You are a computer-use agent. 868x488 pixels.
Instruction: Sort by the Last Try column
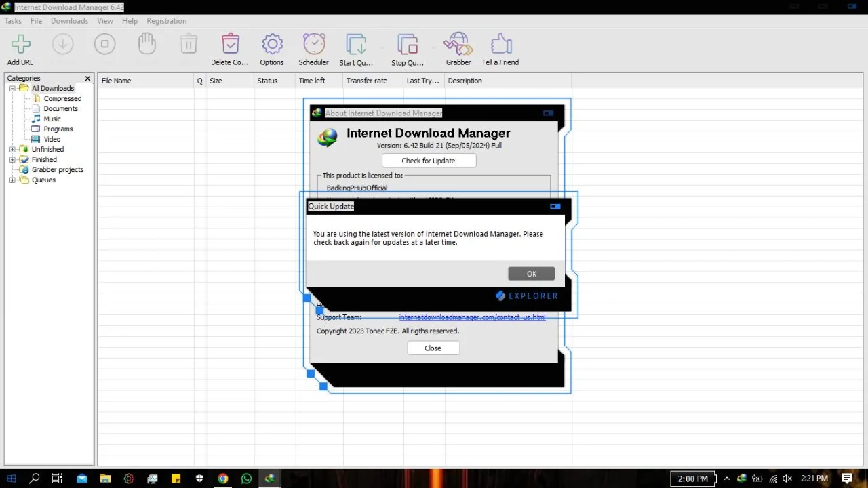423,81
